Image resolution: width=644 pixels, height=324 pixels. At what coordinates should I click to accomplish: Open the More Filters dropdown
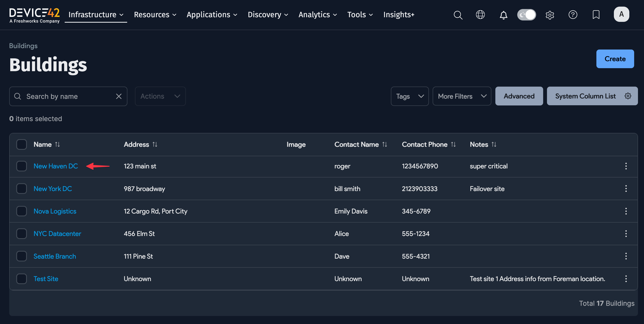coord(461,96)
